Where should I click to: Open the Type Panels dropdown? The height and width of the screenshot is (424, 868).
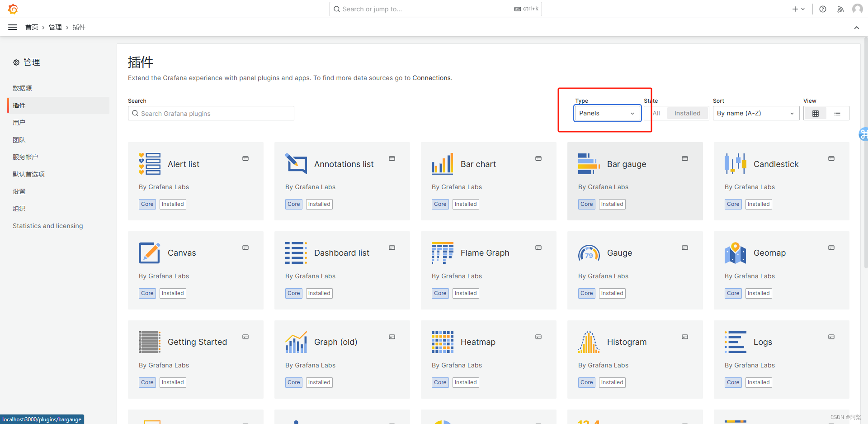tap(607, 113)
